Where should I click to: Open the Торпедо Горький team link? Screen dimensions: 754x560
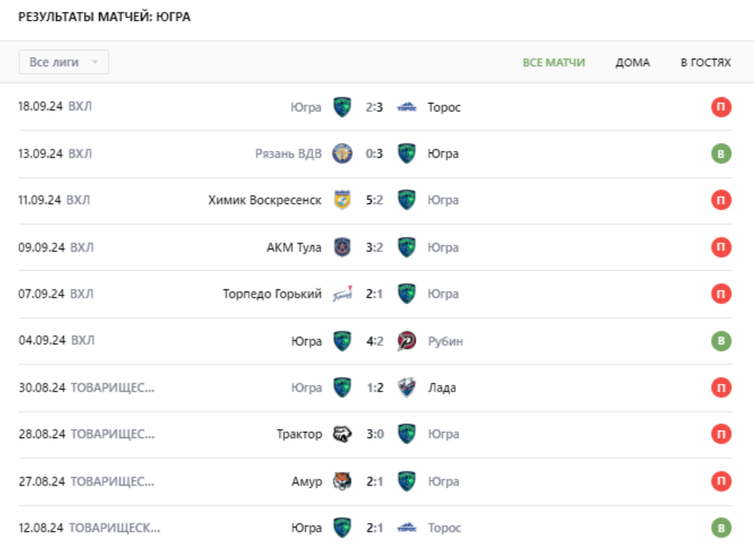[x=272, y=294]
